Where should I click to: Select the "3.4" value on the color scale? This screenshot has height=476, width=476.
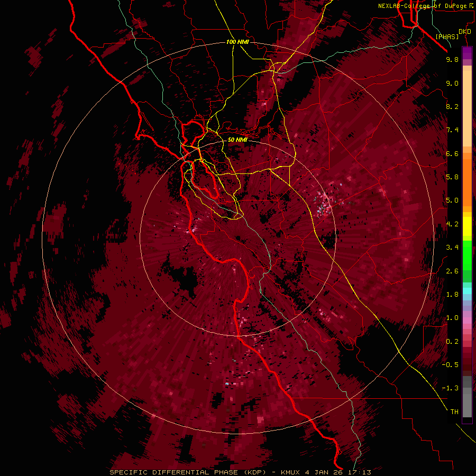tap(452, 248)
